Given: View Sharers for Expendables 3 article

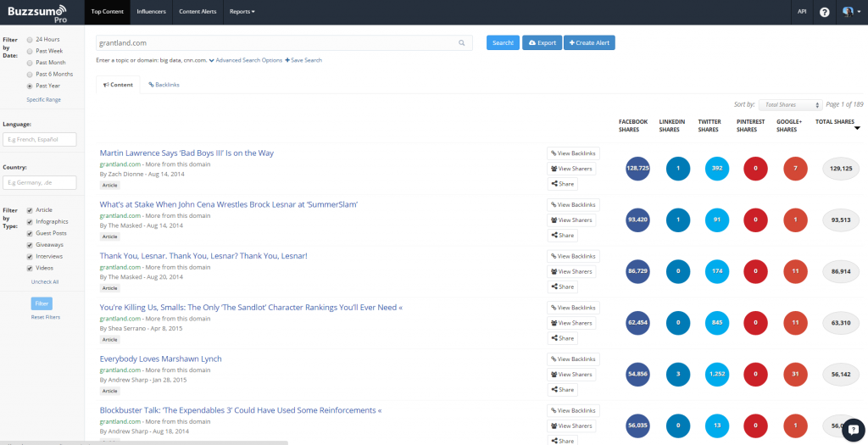Looking at the screenshot, I should tap(571, 426).
